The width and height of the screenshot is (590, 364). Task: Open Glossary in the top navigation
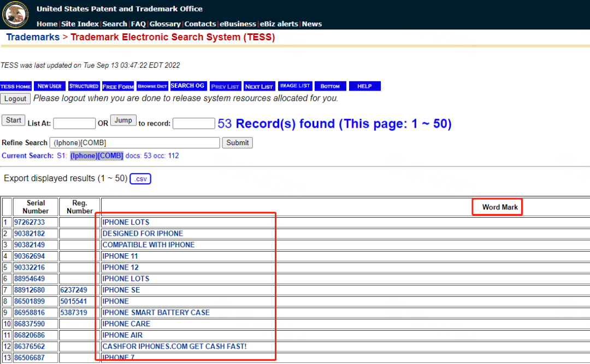(165, 23)
